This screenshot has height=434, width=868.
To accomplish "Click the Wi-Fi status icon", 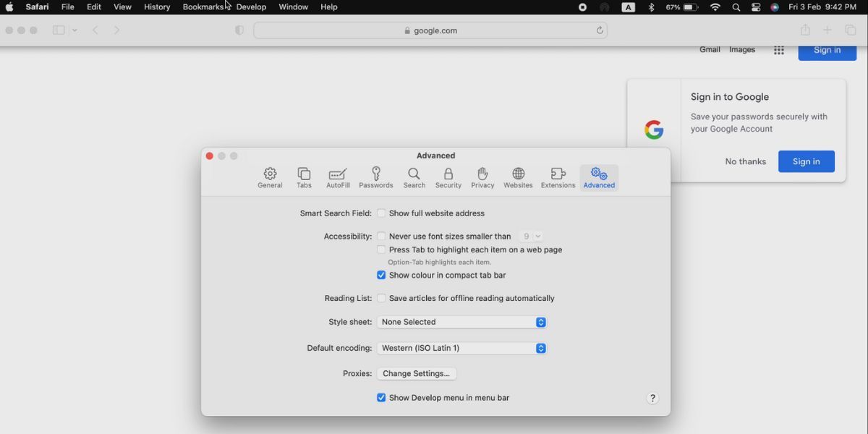I will (715, 7).
